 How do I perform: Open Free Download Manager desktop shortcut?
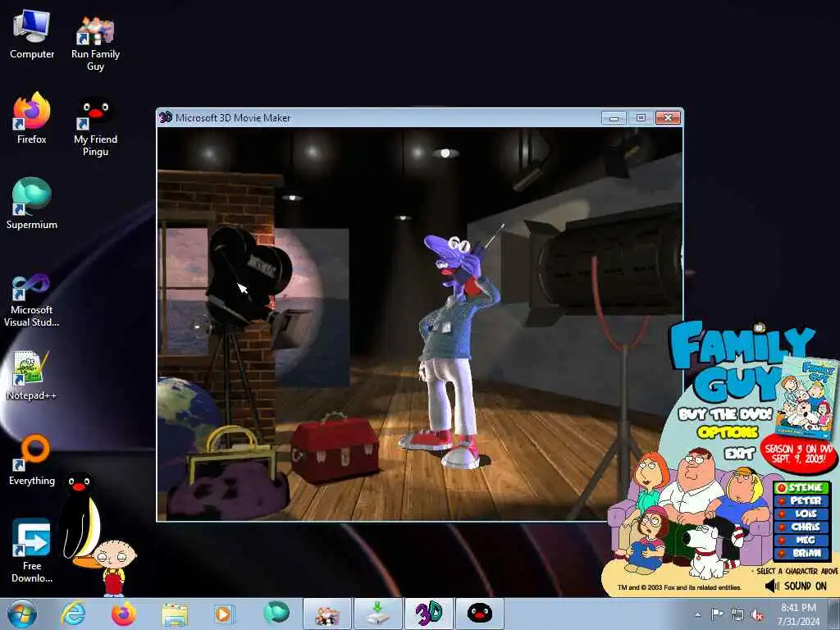(32, 550)
